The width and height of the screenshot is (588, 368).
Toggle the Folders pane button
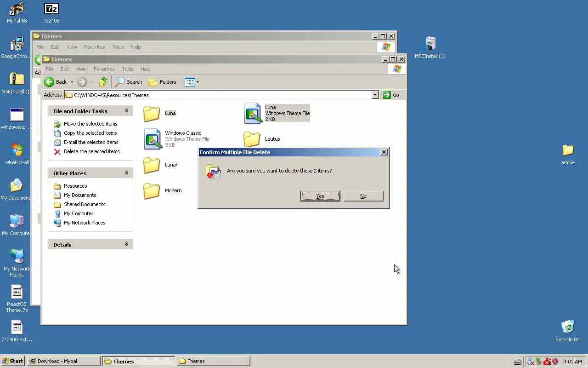(x=162, y=82)
